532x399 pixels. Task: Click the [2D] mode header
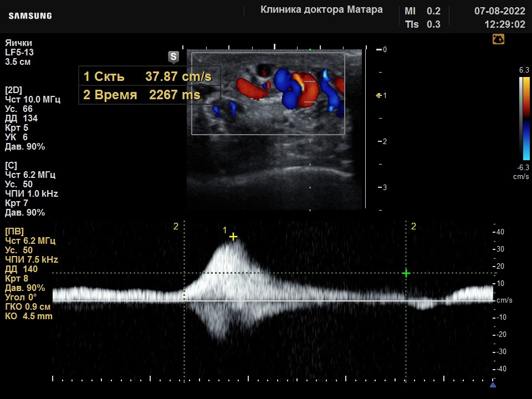coord(13,90)
